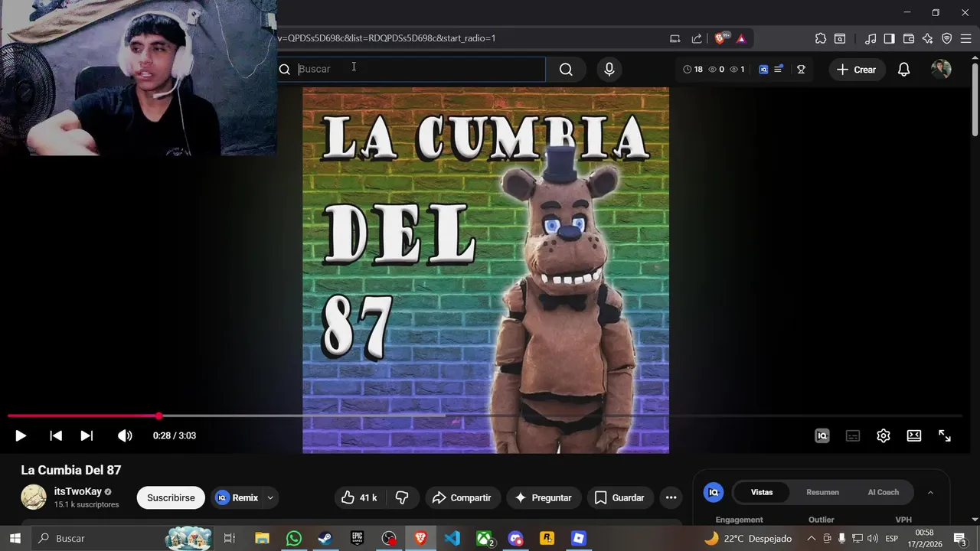Click the Remix button
This screenshot has height=551, width=980.
click(x=237, y=497)
